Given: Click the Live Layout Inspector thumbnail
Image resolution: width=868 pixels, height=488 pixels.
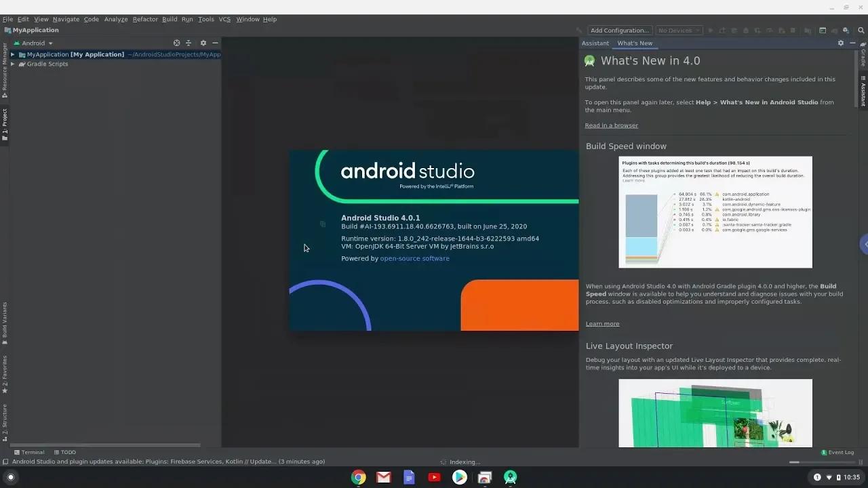Looking at the screenshot, I should point(715,413).
